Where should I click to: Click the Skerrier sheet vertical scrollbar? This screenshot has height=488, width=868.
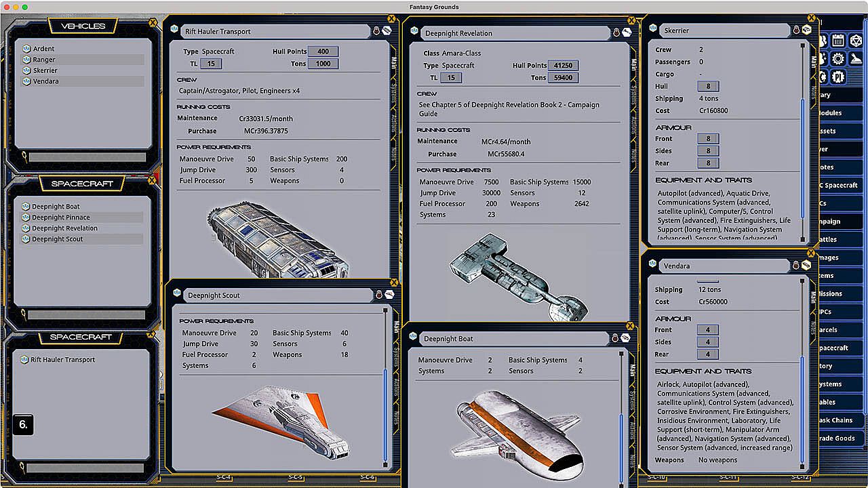[x=803, y=136]
